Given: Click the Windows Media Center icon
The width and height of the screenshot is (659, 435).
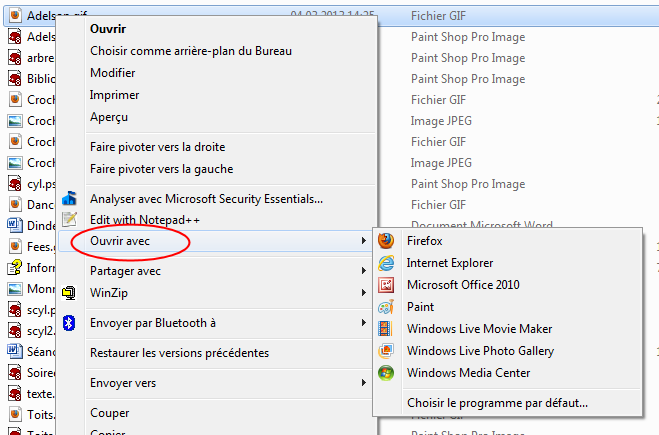Looking at the screenshot, I should (386, 373).
